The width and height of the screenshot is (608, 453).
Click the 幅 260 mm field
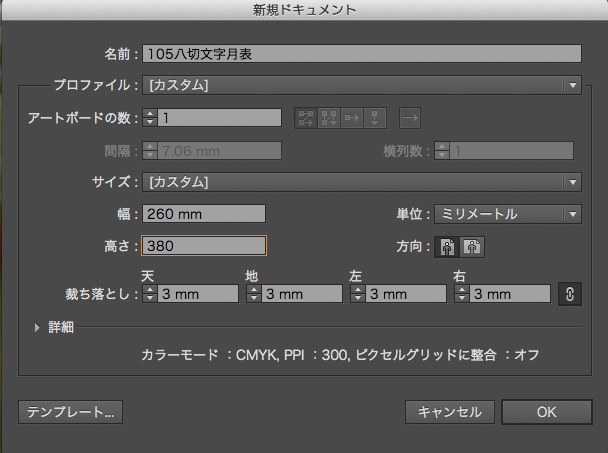coord(204,214)
